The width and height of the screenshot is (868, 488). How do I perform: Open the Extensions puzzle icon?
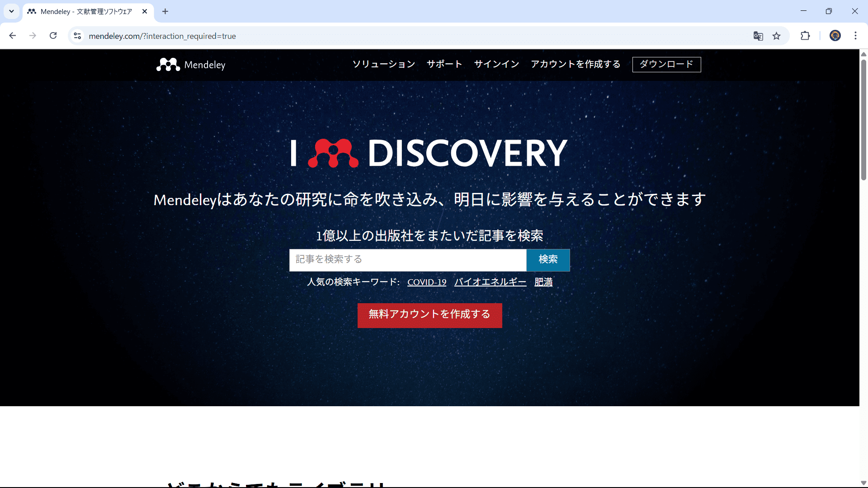(805, 36)
